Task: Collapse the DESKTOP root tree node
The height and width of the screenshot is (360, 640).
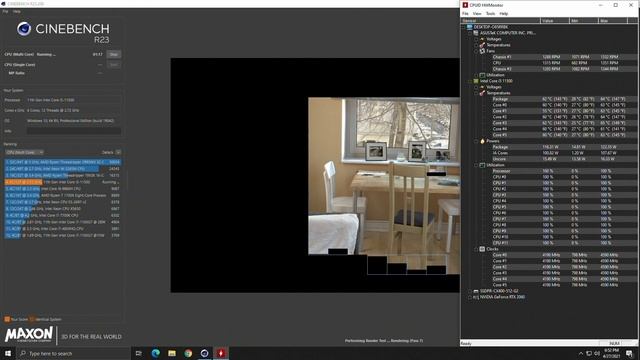Action: (x=464, y=27)
